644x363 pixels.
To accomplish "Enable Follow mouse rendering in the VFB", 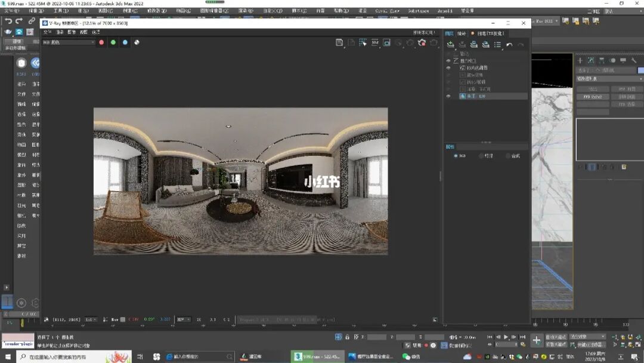I will 363,42.
